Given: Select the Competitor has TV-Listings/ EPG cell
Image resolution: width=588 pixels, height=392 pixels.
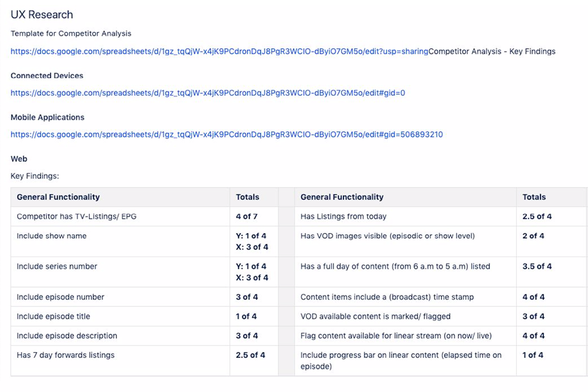Looking at the screenshot, I should click(x=120, y=216).
